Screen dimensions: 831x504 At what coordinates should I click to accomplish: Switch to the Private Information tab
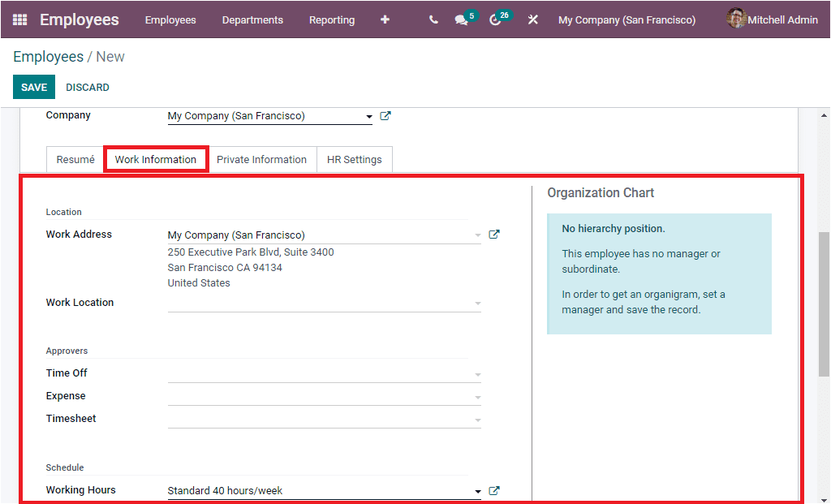pos(262,159)
